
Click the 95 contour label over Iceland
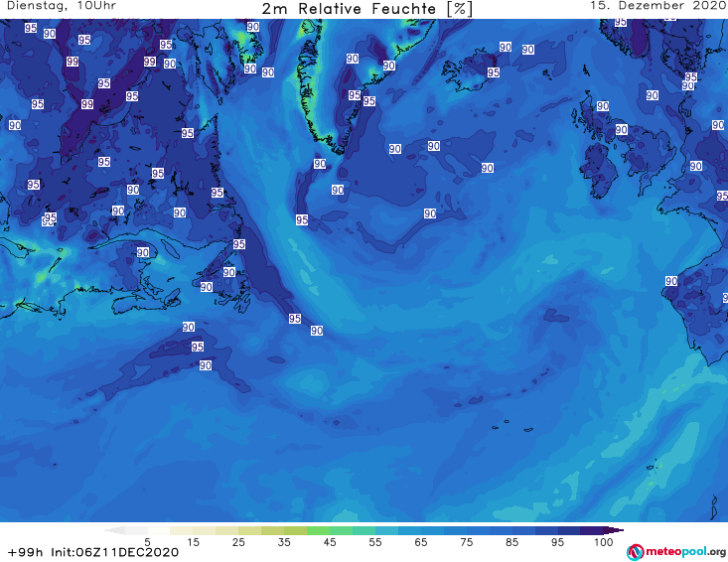point(494,72)
